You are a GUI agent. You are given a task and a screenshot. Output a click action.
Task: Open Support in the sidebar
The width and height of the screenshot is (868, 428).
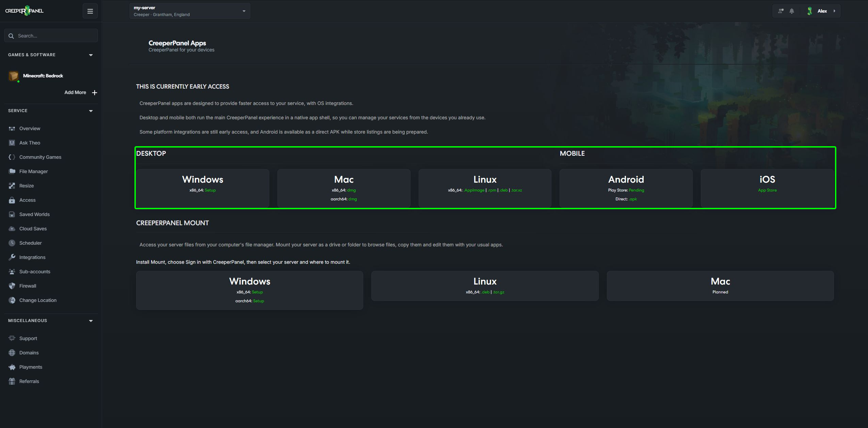pos(28,338)
